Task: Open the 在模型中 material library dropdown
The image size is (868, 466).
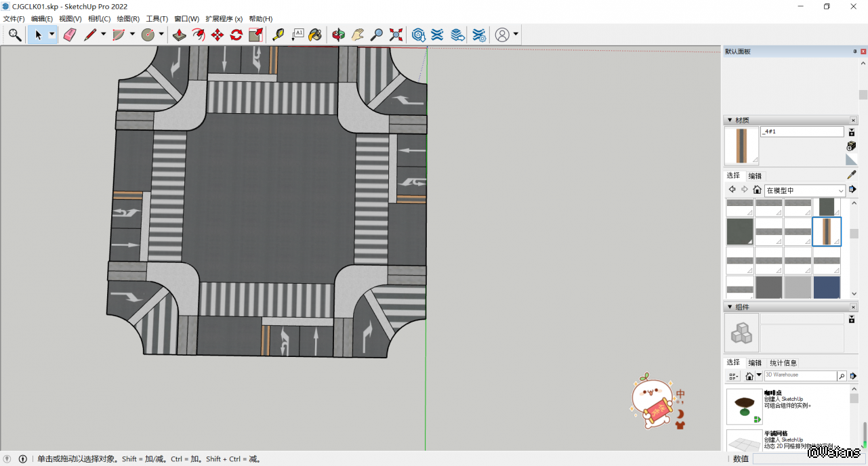Action: pyautogui.click(x=806, y=190)
